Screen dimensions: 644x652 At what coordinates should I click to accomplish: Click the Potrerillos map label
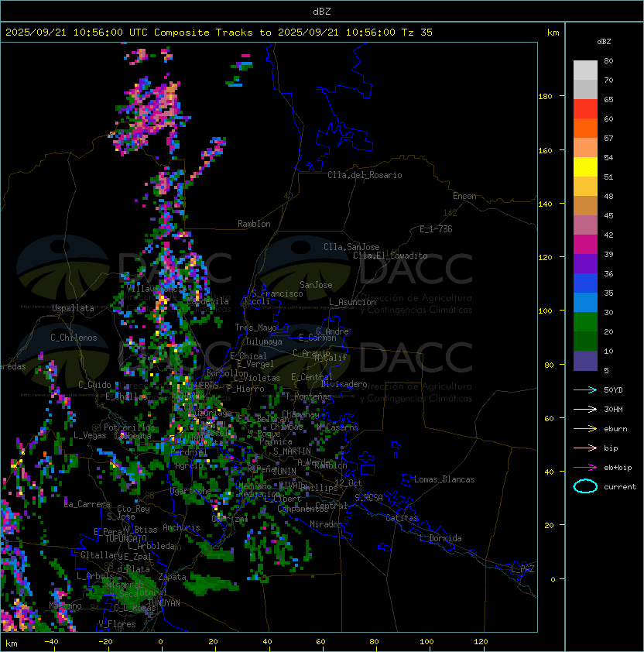click(129, 427)
